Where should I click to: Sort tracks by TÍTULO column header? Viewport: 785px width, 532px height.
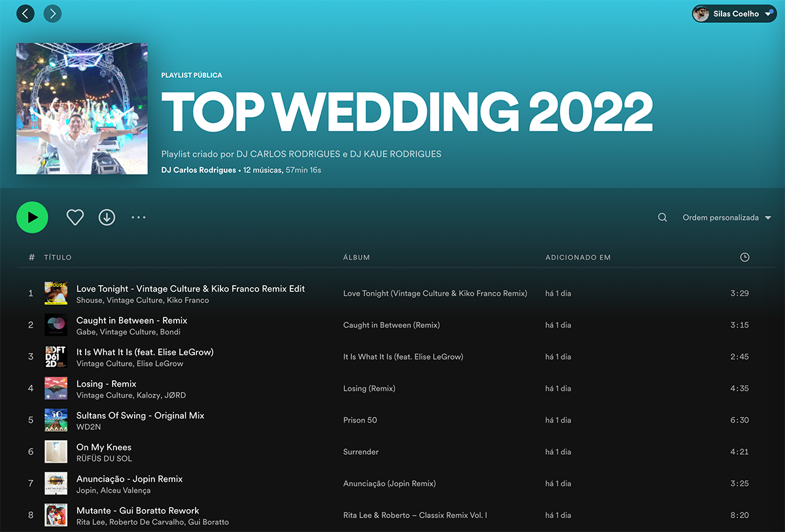[58, 258]
